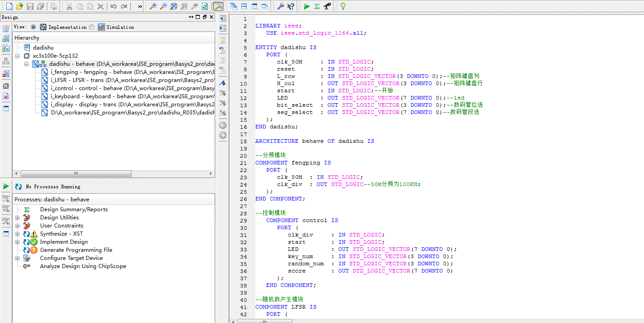Cascade windows using the toolbar icon
The width and height of the screenshot is (644, 323).
tap(234, 6)
